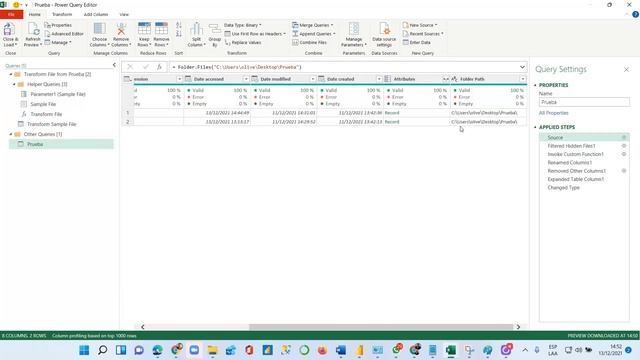
Task: Switch to the View tab
Action: tap(124, 15)
